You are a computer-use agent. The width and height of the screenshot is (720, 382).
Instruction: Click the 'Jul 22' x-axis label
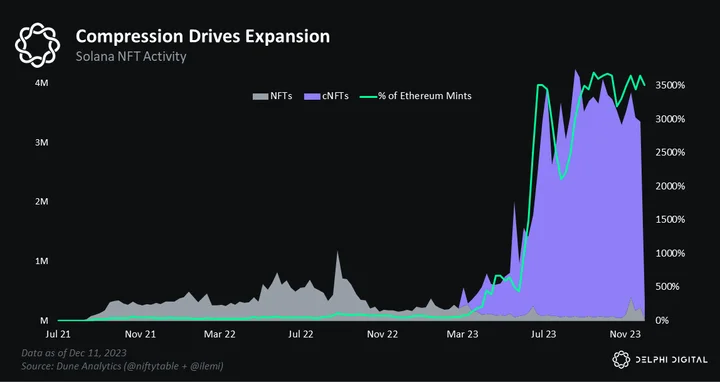click(301, 334)
